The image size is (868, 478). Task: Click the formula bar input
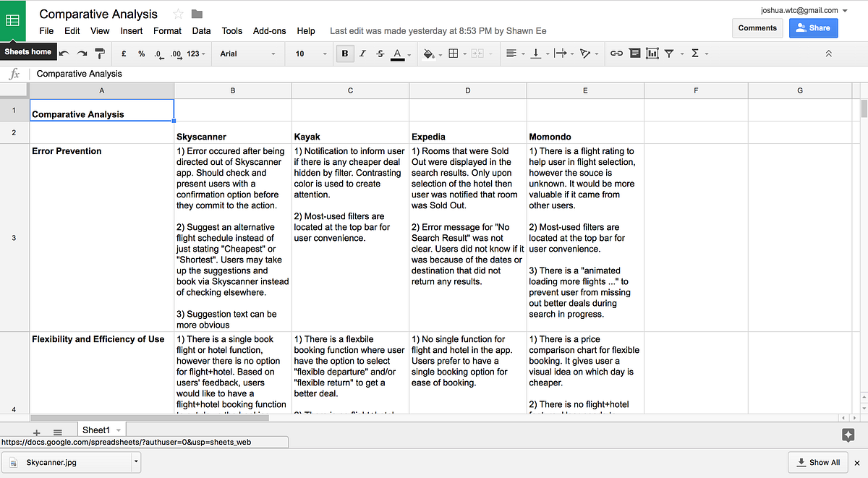(x=448, y=74)
